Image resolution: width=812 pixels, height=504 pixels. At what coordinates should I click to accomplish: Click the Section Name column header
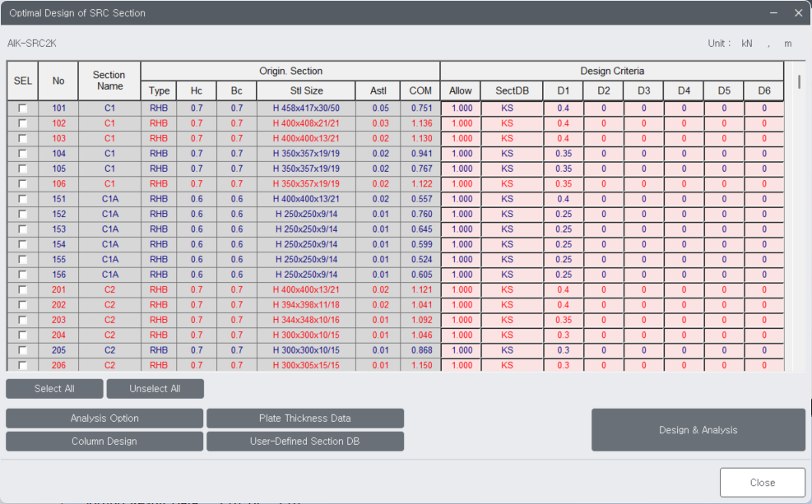pyautogui.click(x=109, y=80)
